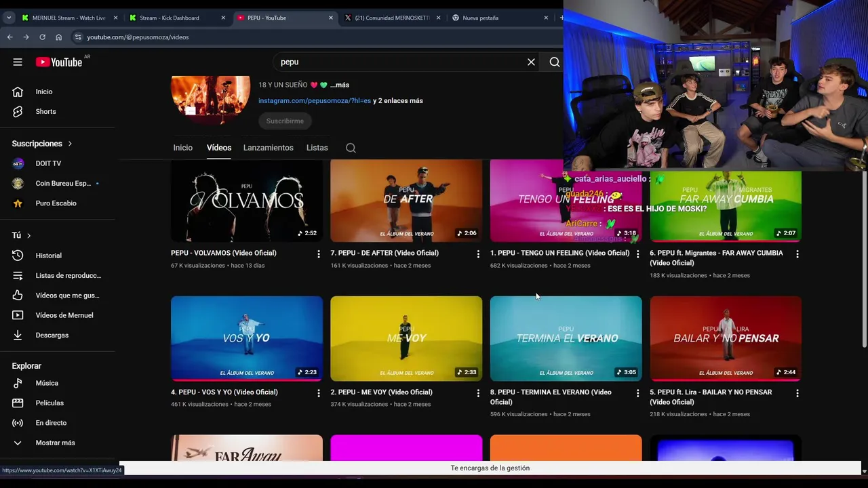Viewport: 868px width, 488px height.
Task: Click the magnifier search button
Action: click(x=555, y=62)
